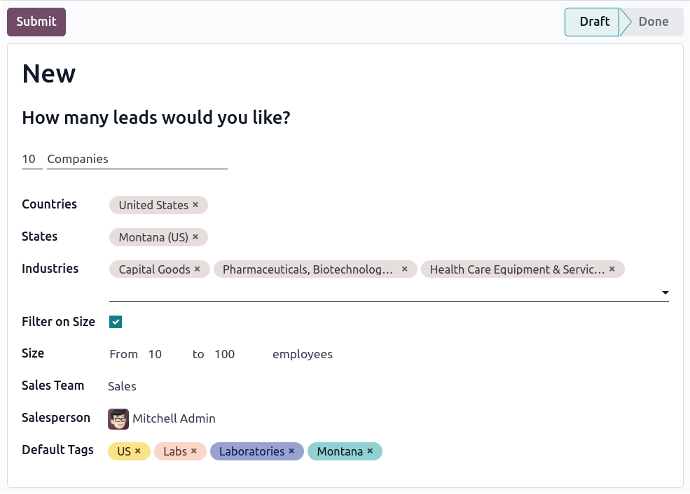690x494 pixels.
Task: Remove the United States country tag
Action: click(195, 205)
